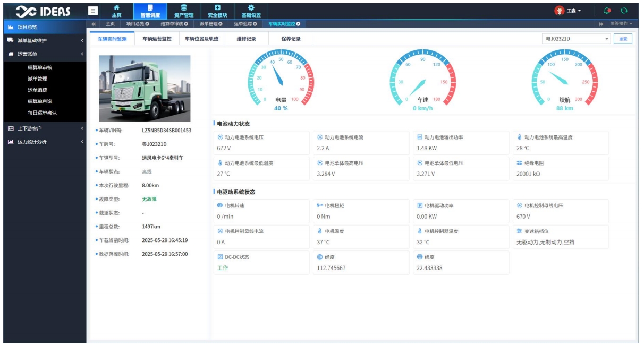Image resolution: width=644 pixels, height=346 pixels.
Task: Click the 电机扭矩 icon
Action: point(320,205)
